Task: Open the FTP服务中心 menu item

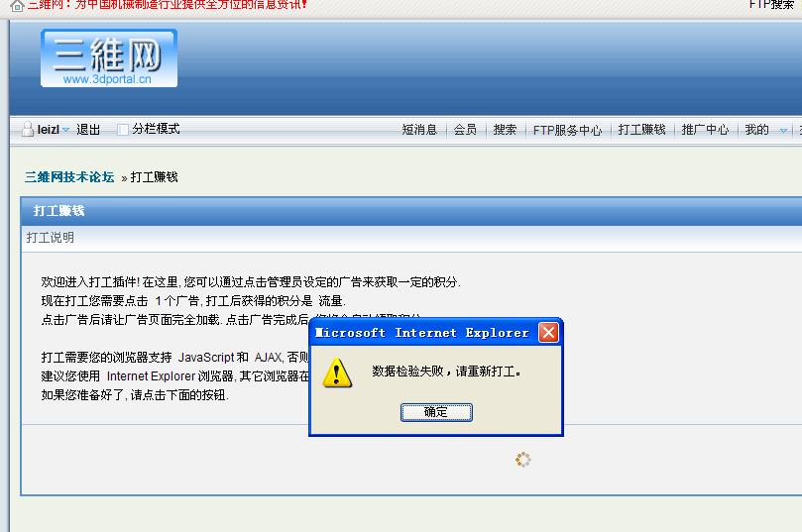Action: pyautogui.click(x=567, y=131)
